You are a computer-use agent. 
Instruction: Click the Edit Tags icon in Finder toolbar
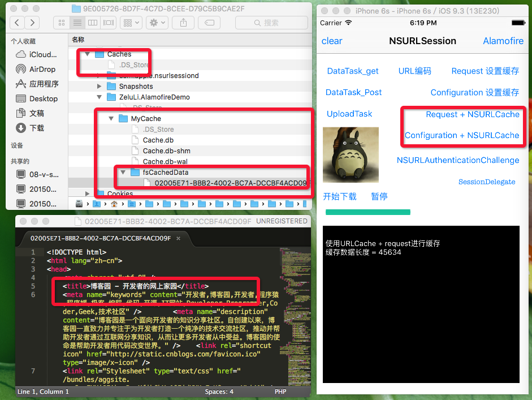click(x=209, y=23)
